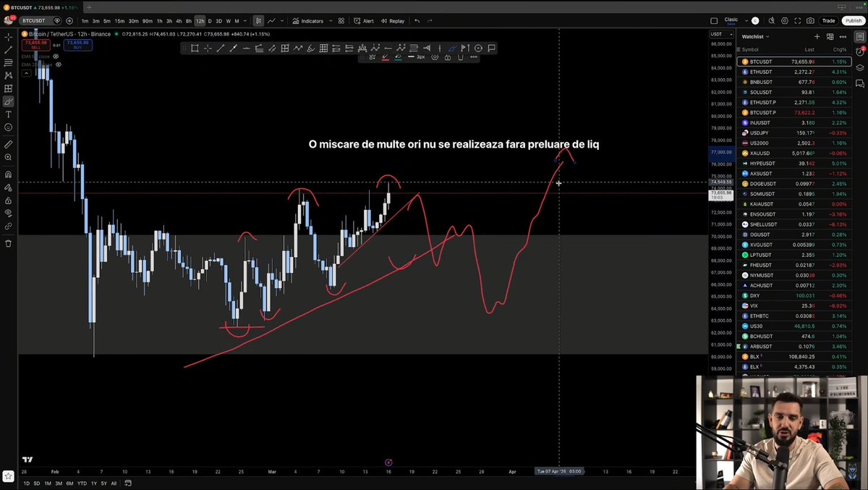Image resolution: width=868 pixels, height=490 pixels.
Task: Toggle fullscreen mode icon
Action: [x=797, y=21]
